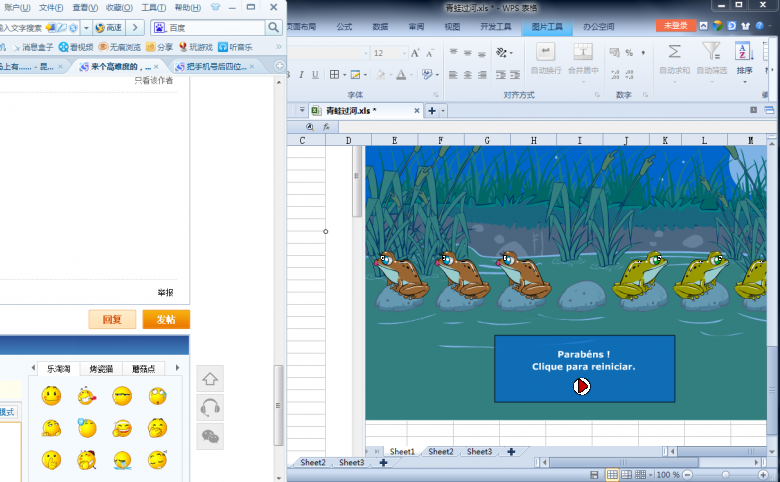Click the headphone icon in browser sidebar
This screenshot has width=780, height=482.
click(x=210, y=408)
